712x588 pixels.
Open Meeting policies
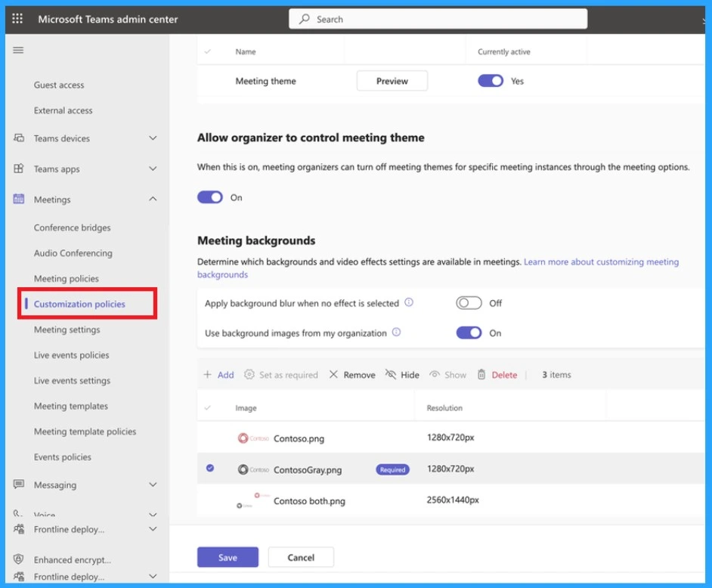67,278
